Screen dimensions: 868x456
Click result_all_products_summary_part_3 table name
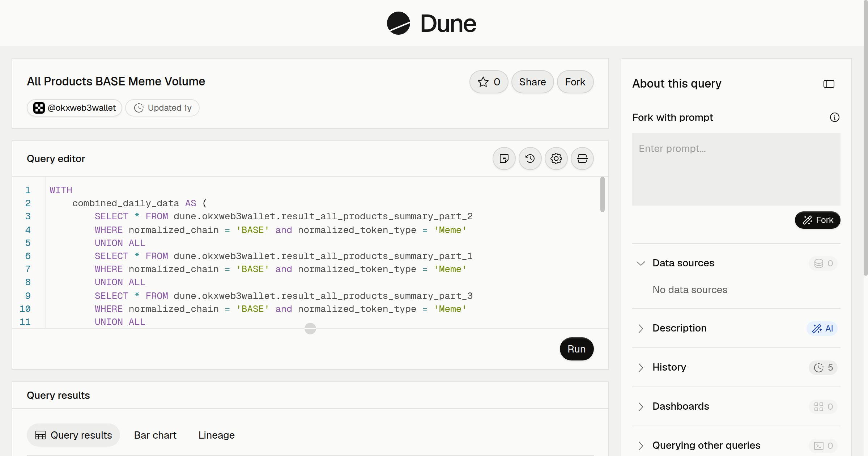pyautogui.click(x=377, y=296)
